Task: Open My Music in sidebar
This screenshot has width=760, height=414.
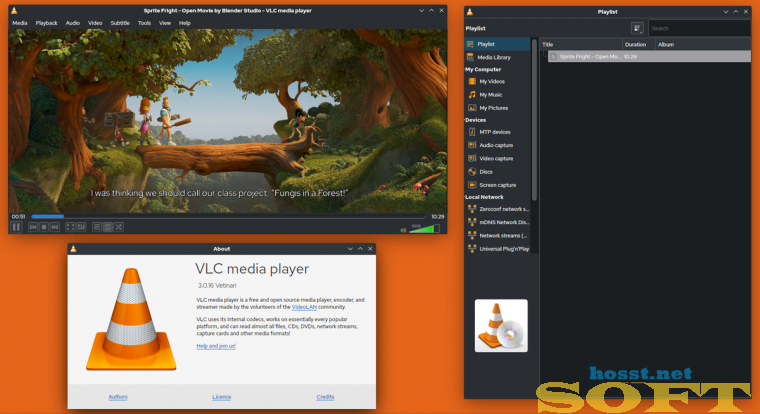Action: 497,95
